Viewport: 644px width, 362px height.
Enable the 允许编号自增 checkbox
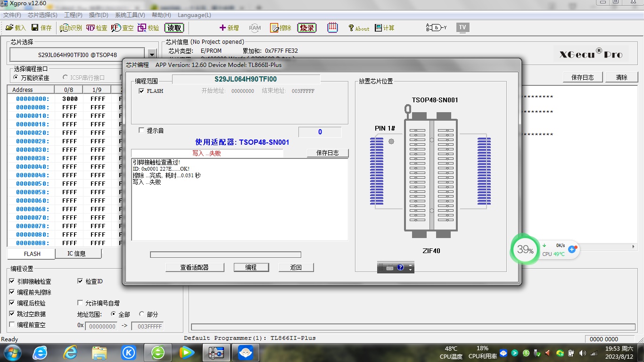coord(80,303)
